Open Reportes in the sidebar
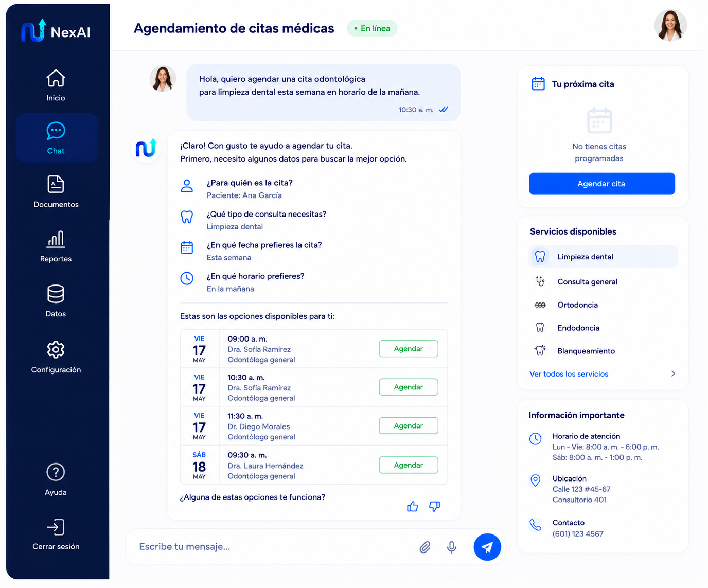 click(56, 246)
